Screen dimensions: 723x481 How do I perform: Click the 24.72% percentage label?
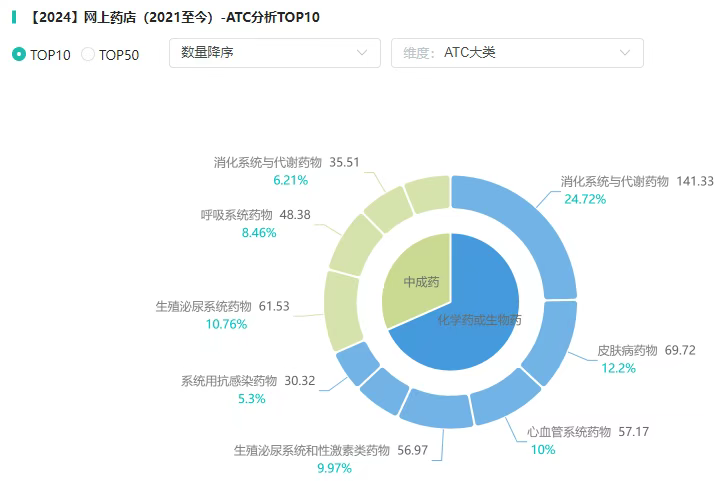point(585,199)
